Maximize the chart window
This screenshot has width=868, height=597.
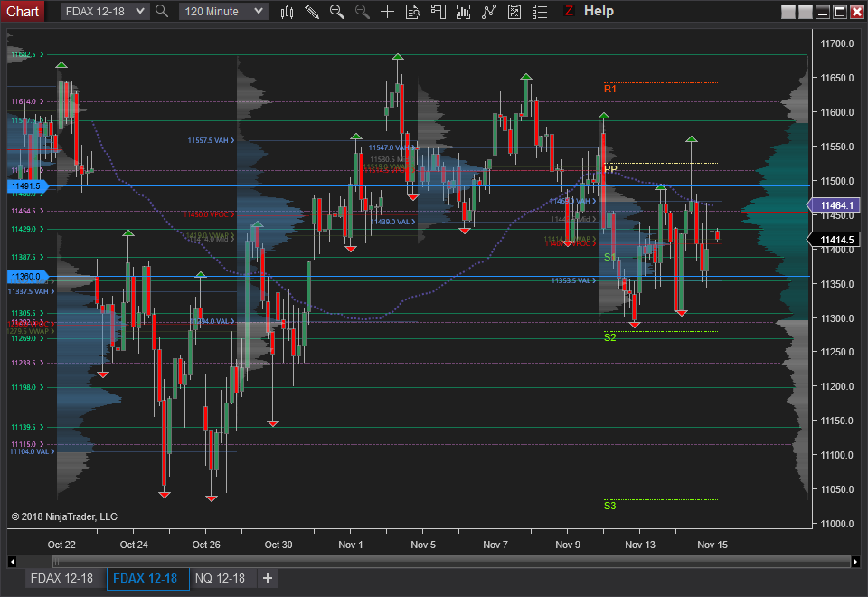[x=840, y=12]
